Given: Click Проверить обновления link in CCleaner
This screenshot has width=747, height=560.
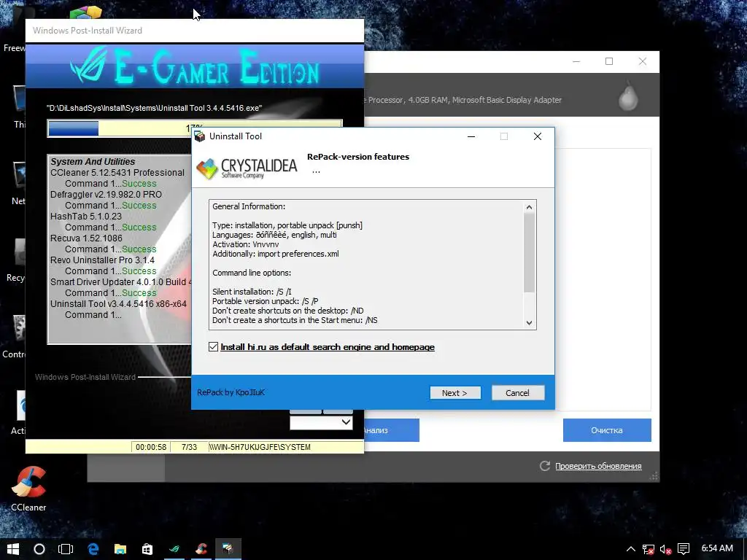Looking at the screenshot, I should click(x=598, y=466).
